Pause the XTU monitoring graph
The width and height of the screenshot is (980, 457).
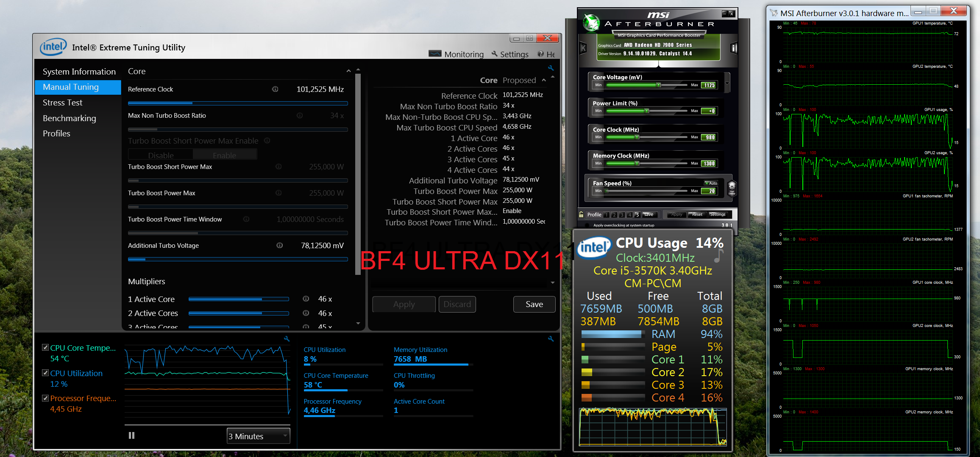132,435
